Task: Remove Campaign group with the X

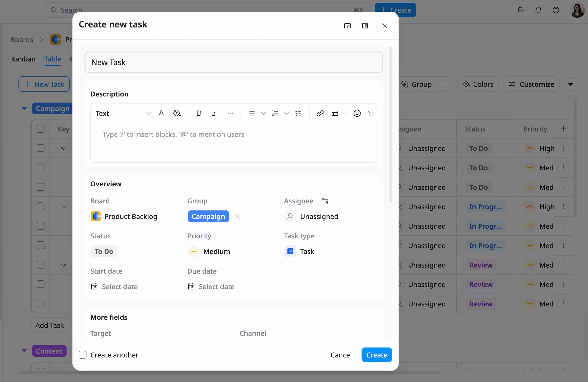Action: [x=237, y=217]
